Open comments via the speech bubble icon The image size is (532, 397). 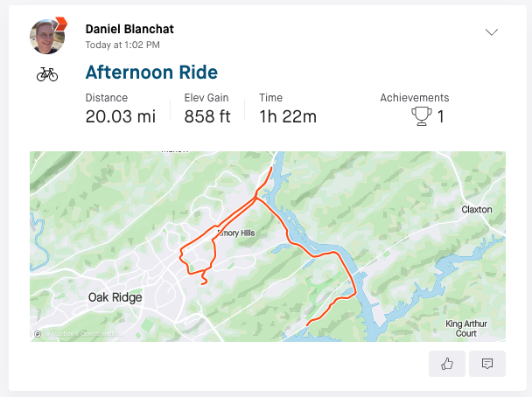[x=487, y=364]
